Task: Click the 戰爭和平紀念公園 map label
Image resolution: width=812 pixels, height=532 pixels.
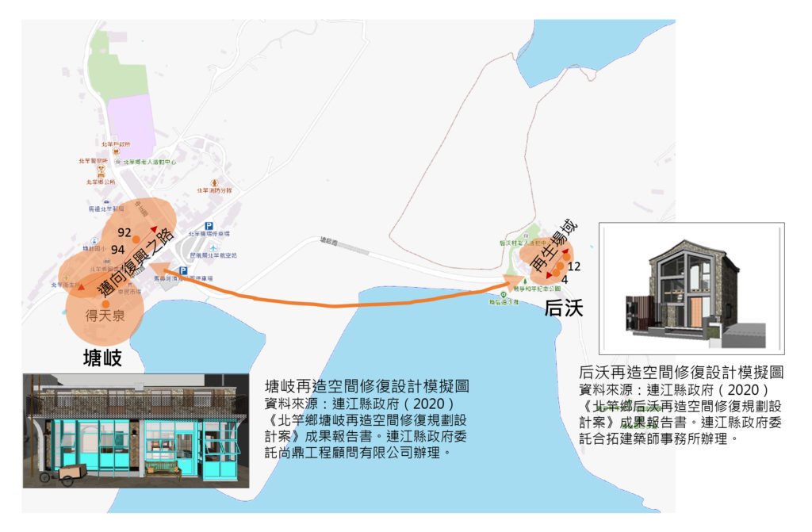Action: click(537, 289)
